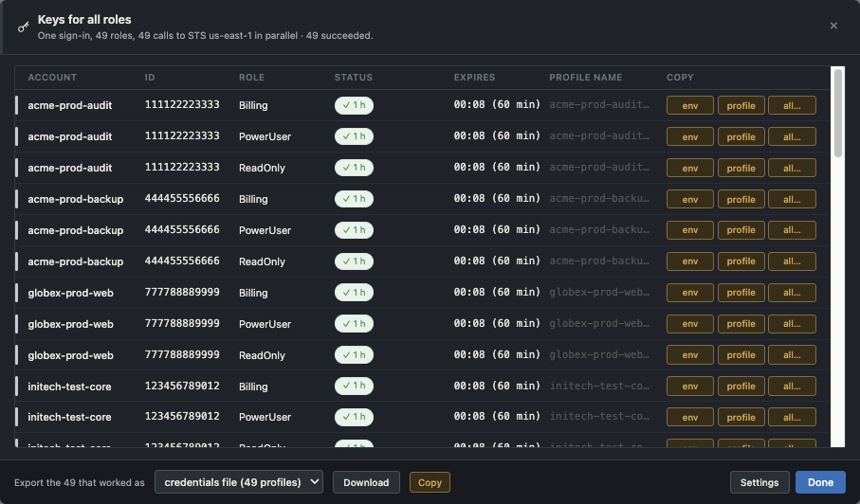
Task: Click the EXPIRES column header
Action: click(x=474, y=78)
